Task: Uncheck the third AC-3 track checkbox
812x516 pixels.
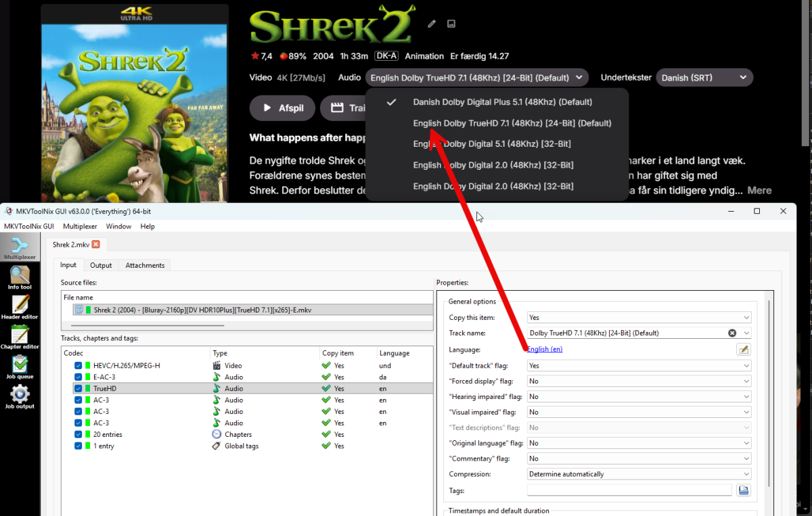Action: (x=78, y=423)
